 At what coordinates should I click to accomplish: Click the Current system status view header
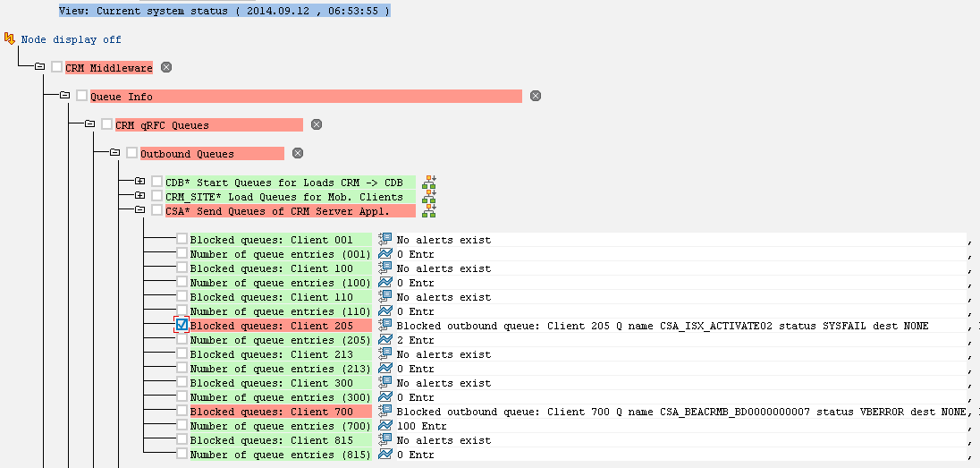(224, 11)
